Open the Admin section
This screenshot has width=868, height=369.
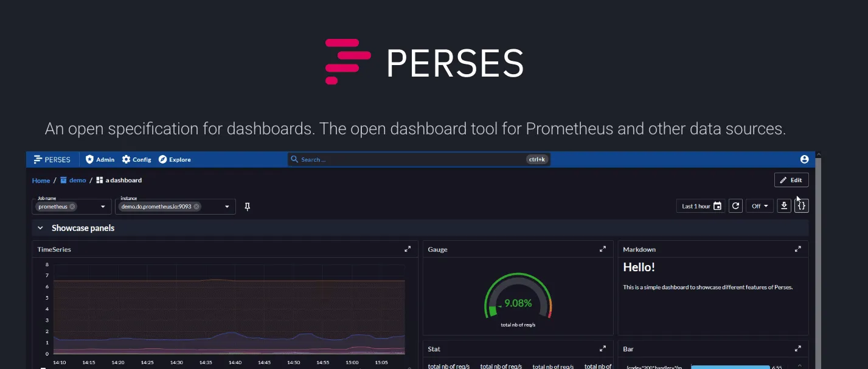[x=100, y=159]
